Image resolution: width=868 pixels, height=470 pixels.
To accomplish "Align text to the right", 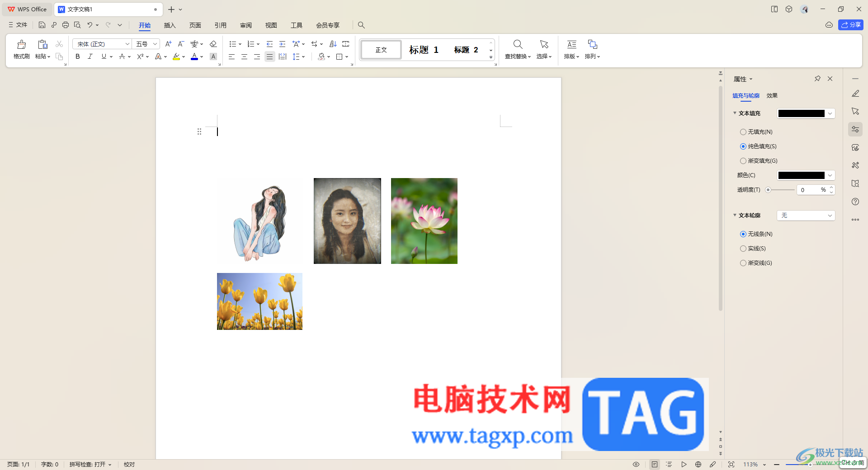I will (257, 56).
